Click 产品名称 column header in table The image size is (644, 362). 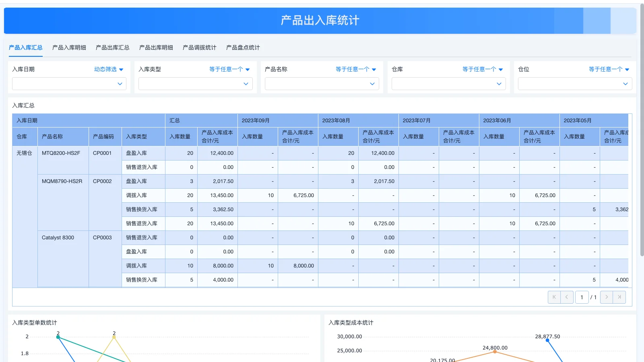click(x=63, y=137)
